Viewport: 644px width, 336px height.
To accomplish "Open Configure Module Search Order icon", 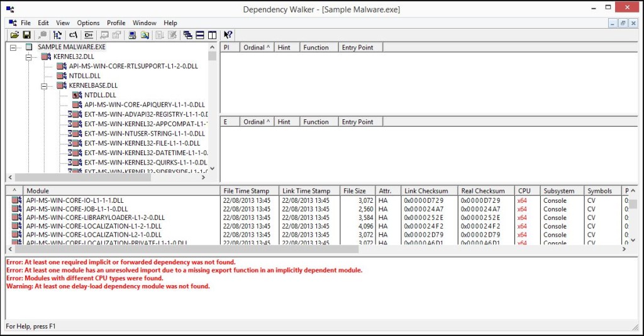I will [145, 35].
